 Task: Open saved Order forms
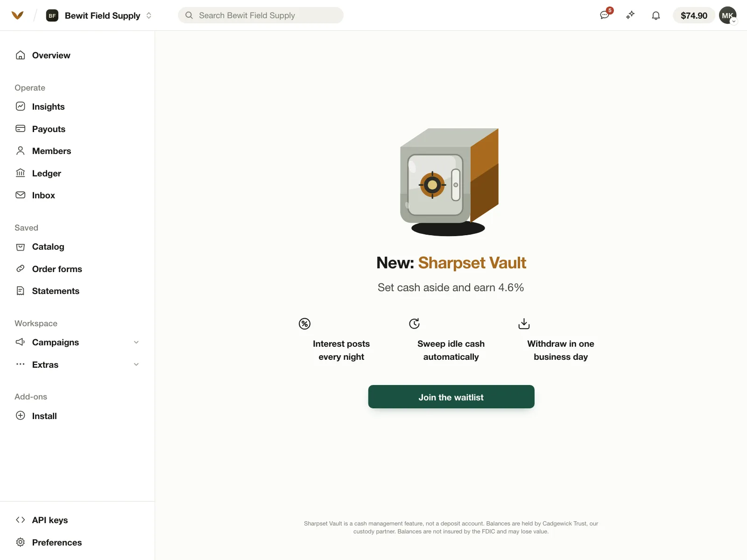57,269
